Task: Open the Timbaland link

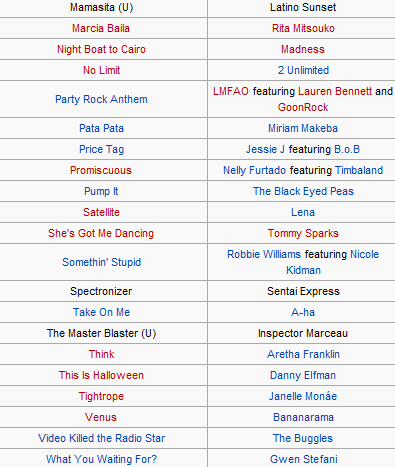Action: pos(359,170)
